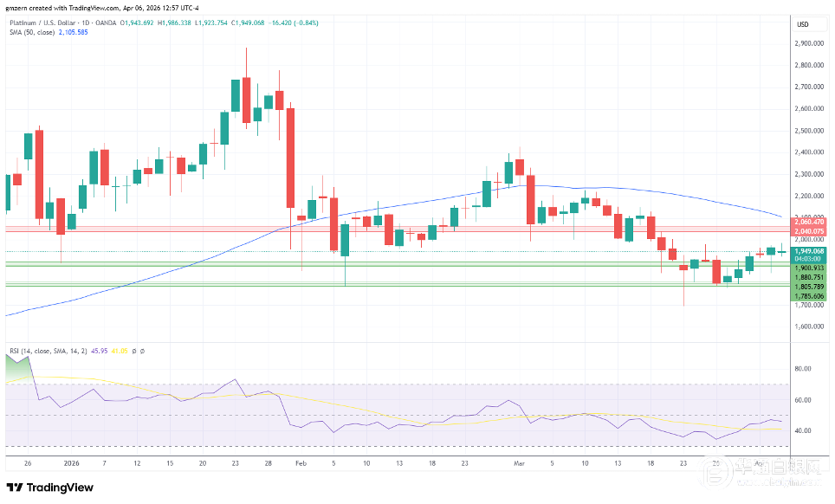Click the green 1,805.789 support label
Screen dimensions: 835x504
tap(808, 287)
